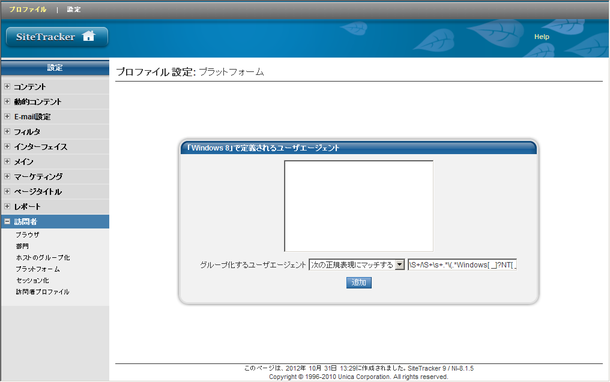Expand the コンテント section
610x382 pixels.
pos(7,86)
